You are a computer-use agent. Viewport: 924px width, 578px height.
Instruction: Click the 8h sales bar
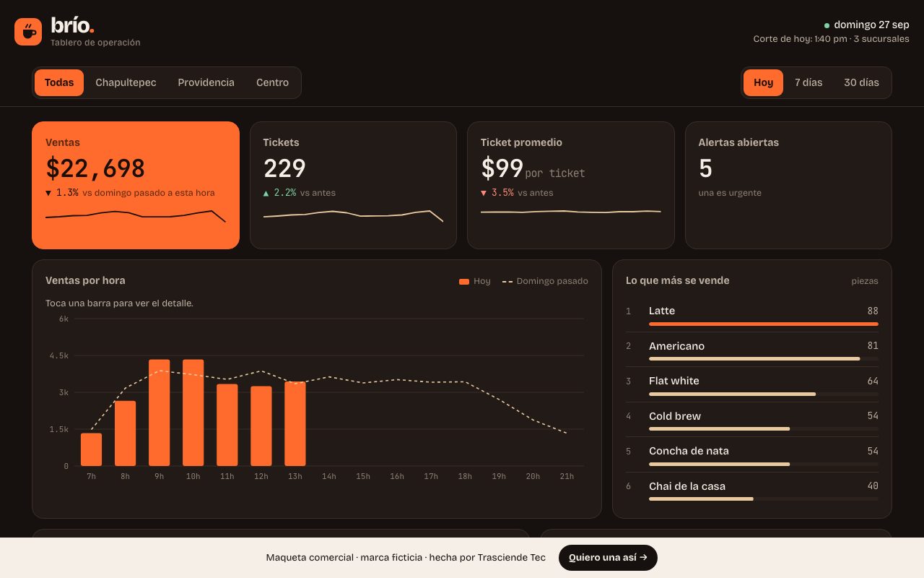pos(125,433)
